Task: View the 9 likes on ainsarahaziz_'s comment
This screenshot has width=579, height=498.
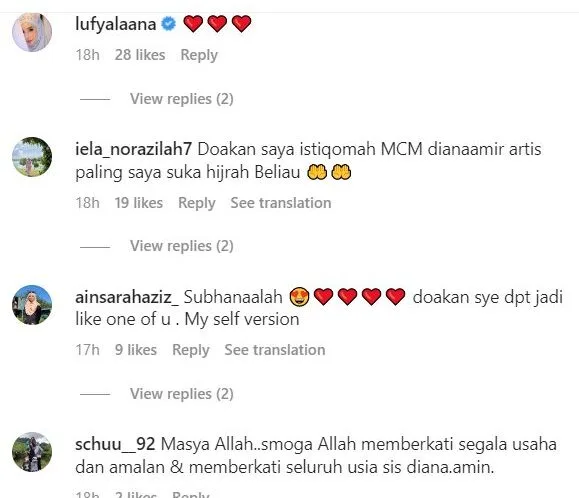Action: pos(136,350)
